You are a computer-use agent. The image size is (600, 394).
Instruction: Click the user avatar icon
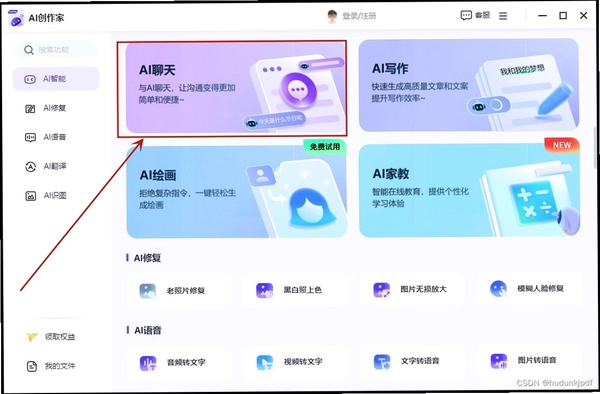click(x=332, y=16)
